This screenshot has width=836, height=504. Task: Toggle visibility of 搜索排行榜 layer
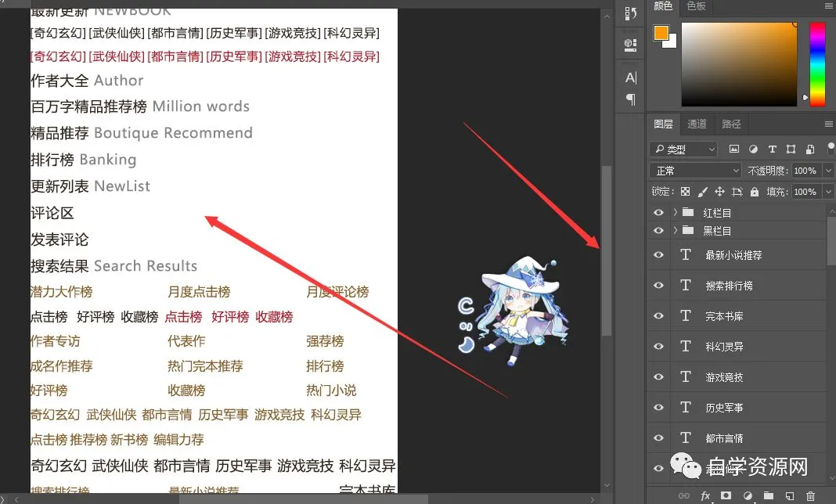pyautogui.click(x=658, y=286)
